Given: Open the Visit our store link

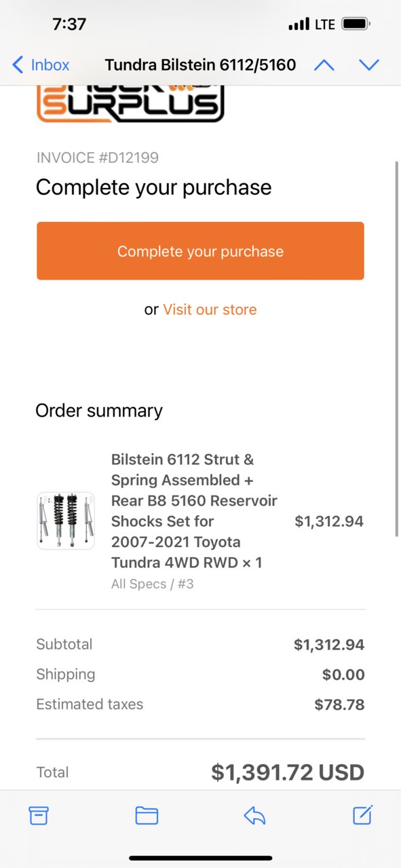Looking at the screenshot, I should (x=210, y=309).
